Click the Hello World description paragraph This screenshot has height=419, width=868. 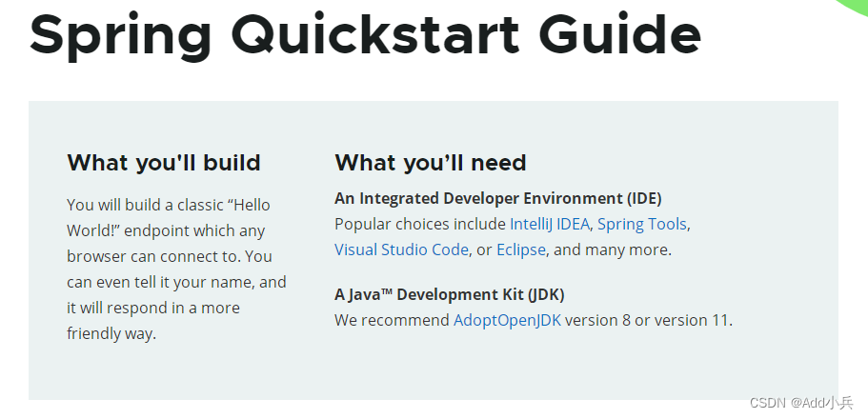[x=176, y=269]
